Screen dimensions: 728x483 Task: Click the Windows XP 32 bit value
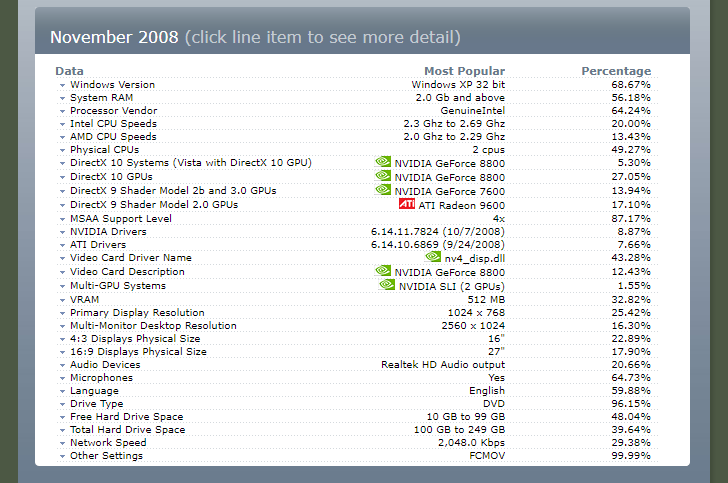[458, 85]
